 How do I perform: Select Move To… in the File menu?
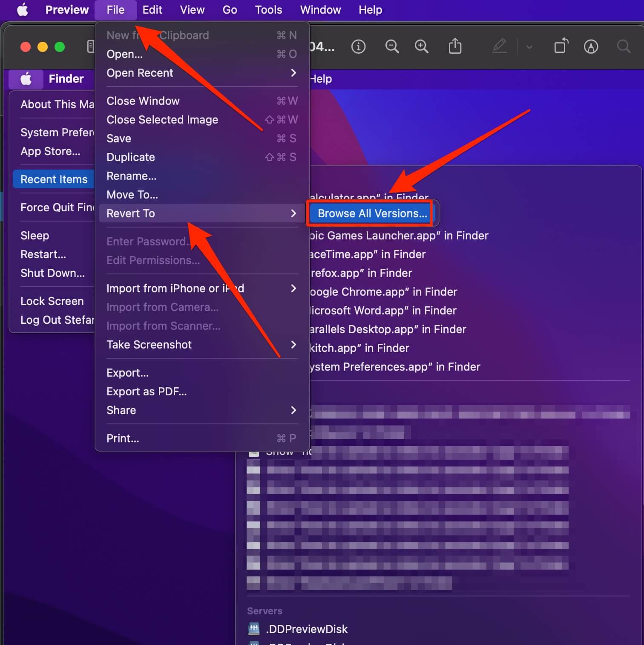click(202, 195)
